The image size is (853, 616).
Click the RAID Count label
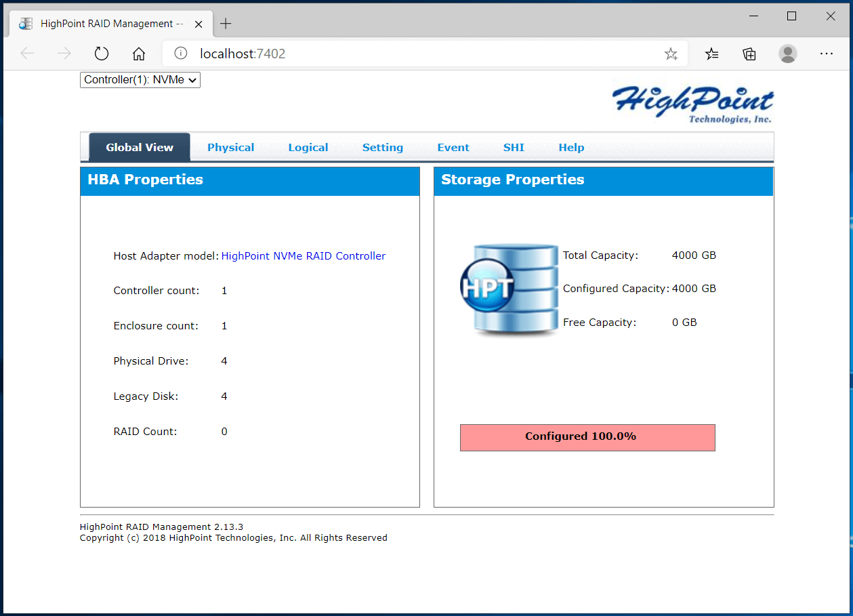tap(145, 432)
